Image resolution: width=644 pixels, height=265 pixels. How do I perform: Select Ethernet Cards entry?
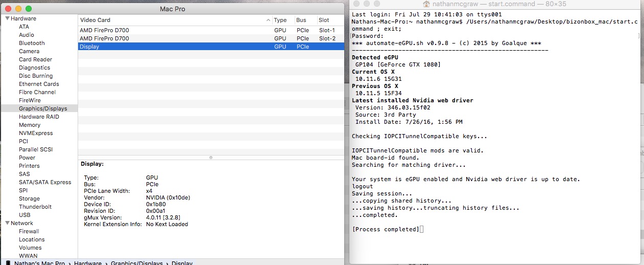[39, 84]
